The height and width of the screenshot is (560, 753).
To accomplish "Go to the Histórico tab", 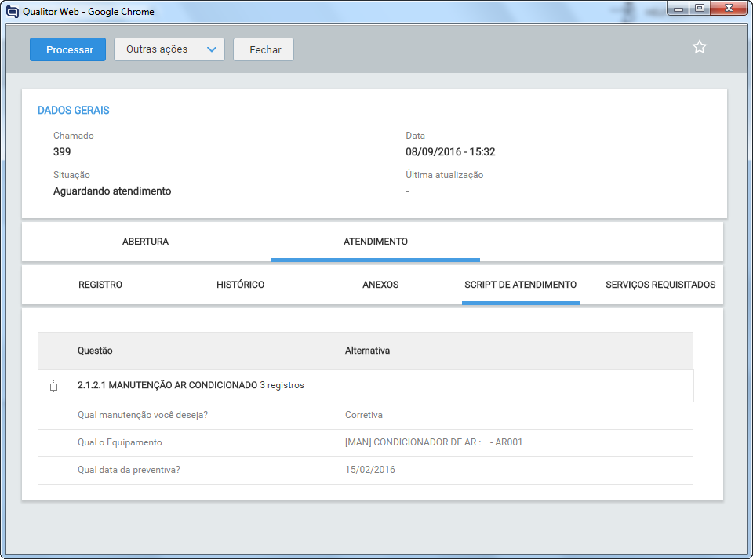I will [x=240, y=285].
